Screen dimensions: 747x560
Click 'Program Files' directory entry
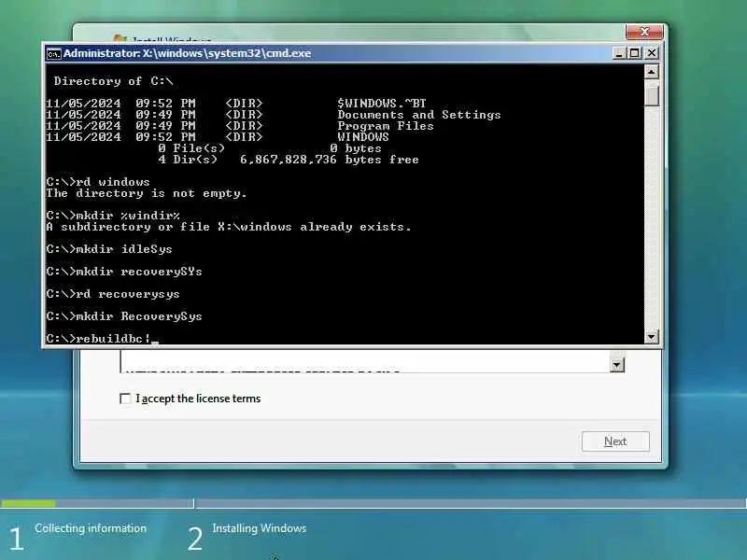click(386, 126)
